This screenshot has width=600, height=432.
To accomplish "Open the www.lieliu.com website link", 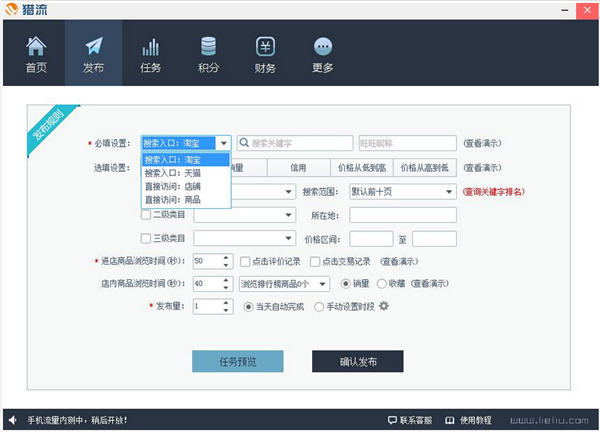I will pyautogui.click(x=549, y=420).
